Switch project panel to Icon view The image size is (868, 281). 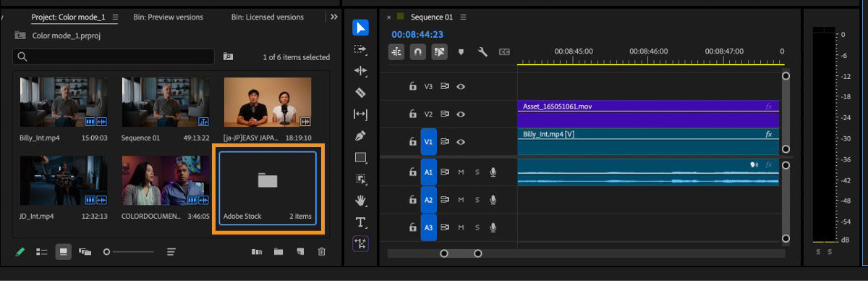[x=64, y=252]
